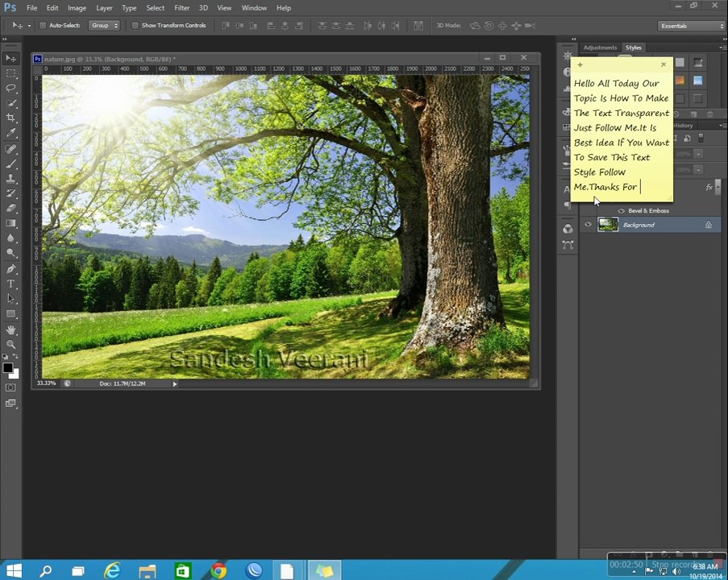
Task: Select the Zoom tool
Action: [x=10, y=345]
